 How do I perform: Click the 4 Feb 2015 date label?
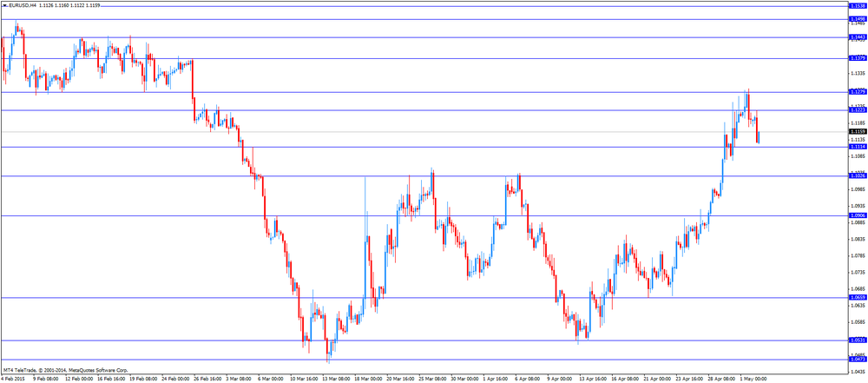tap(12, 380)
